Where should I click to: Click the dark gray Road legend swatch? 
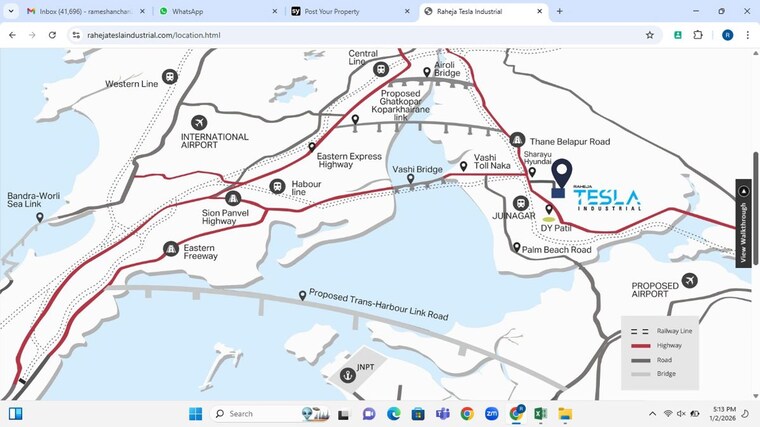click(640, 360)
